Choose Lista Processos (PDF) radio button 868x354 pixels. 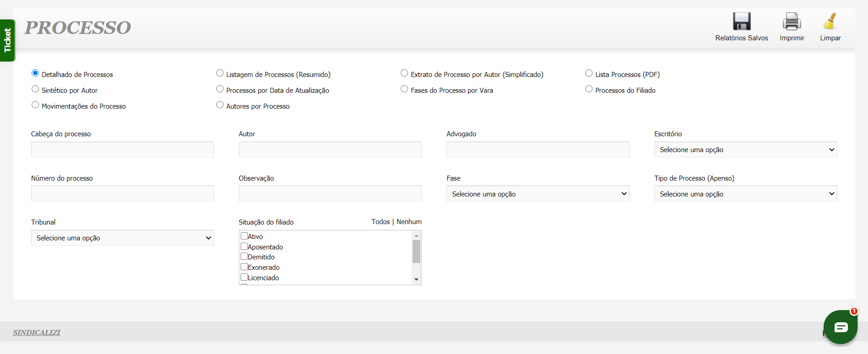click(x=589, y=73)
